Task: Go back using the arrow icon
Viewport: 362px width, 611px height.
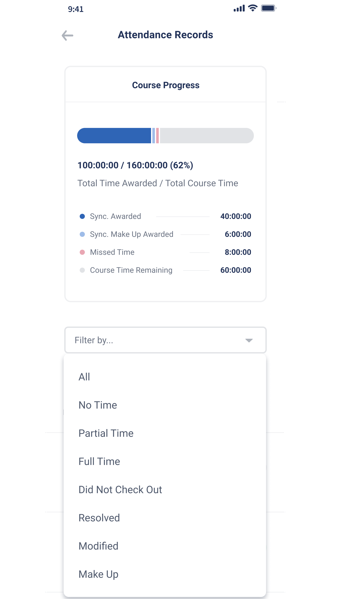Action: (x=67, y=36)
